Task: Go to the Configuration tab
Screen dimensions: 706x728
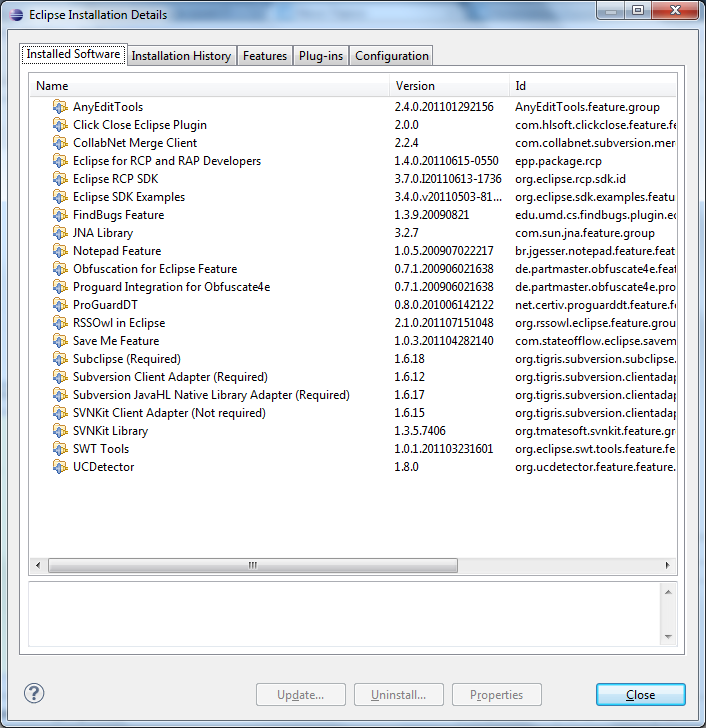Action: pos(392,56)
